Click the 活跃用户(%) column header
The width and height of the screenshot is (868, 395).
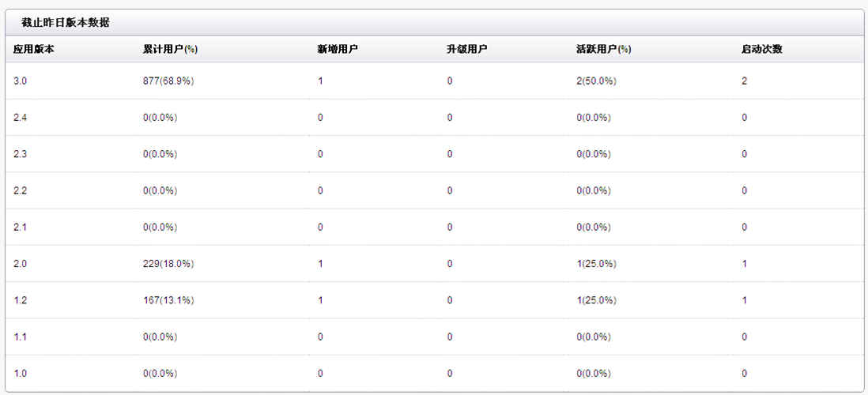(x=604, y=49)
